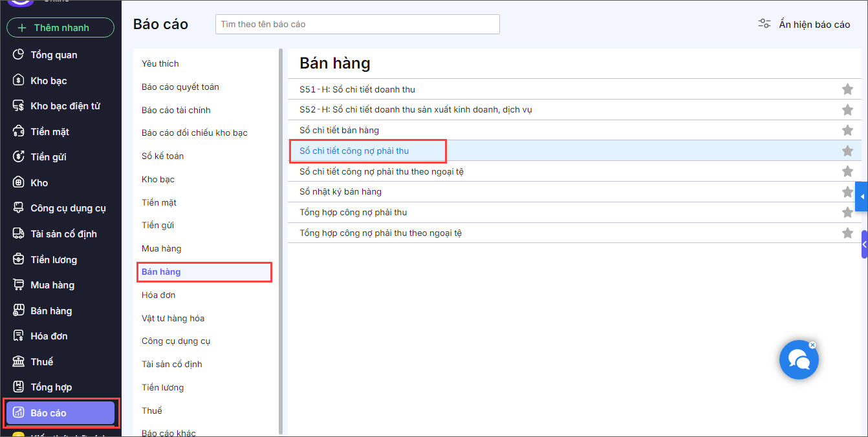Click the Tìm theo tên báo cáo search field
Screen dimensions: 868x437
coord(357,25)
